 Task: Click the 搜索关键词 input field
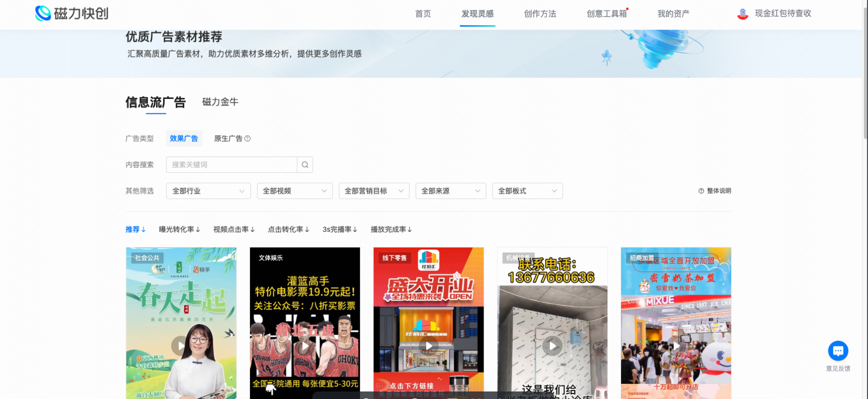tap(231, 165)
